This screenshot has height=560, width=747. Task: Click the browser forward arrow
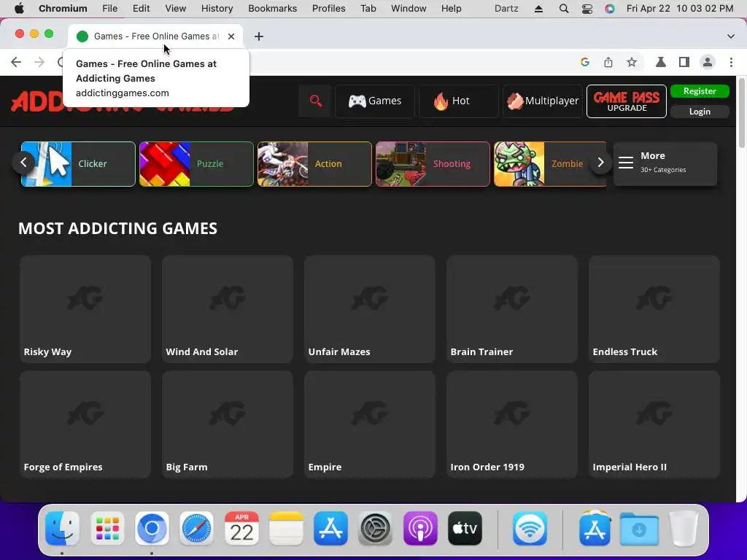point(39,62)
